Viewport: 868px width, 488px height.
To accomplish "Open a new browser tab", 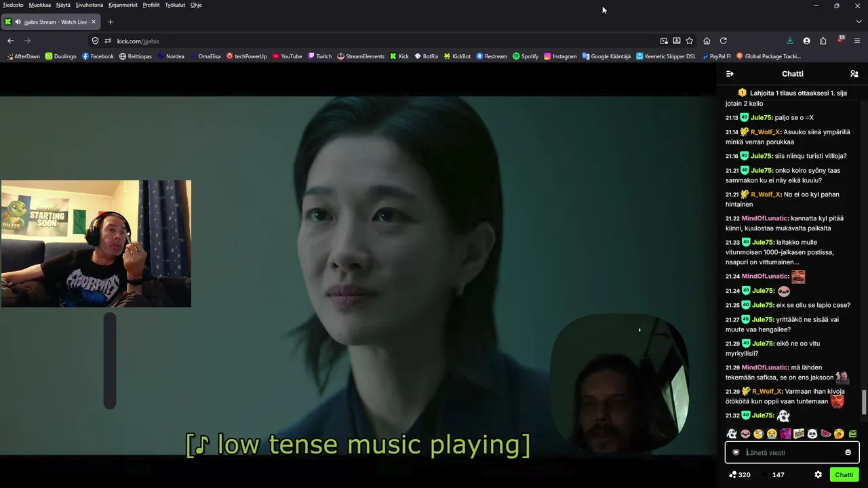I will [111, 22].
